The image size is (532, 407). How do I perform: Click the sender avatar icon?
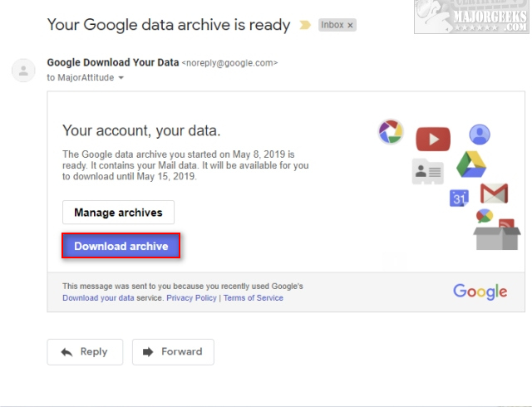tap(23, 71)
